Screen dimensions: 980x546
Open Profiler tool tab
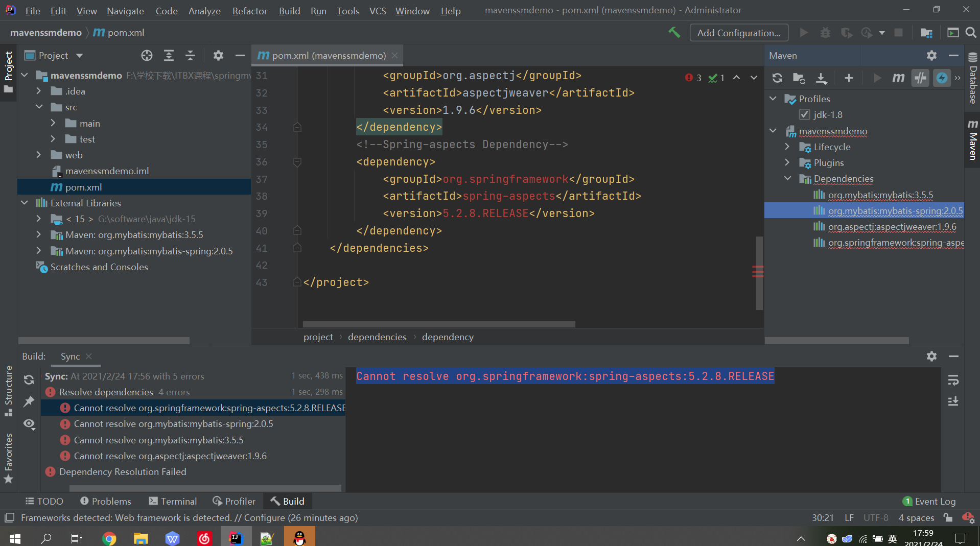click(234, 501)
